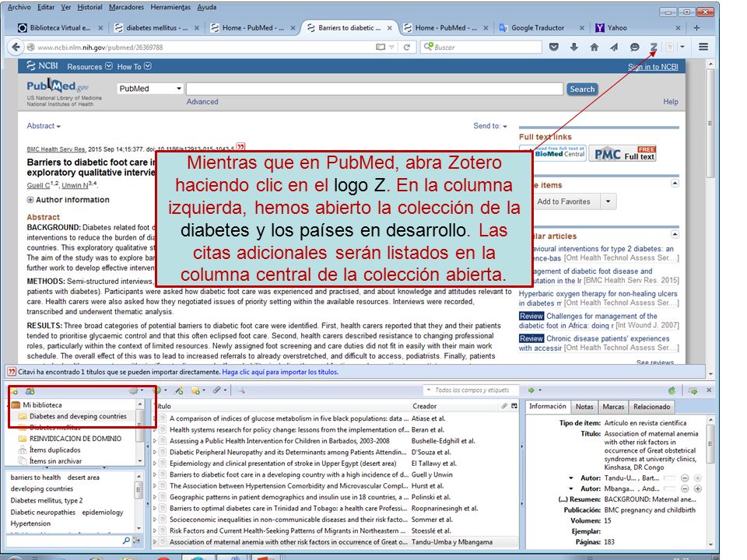Save page to Pocket
Viewport: 747px width, 560px height.
[x=553, y=47]
